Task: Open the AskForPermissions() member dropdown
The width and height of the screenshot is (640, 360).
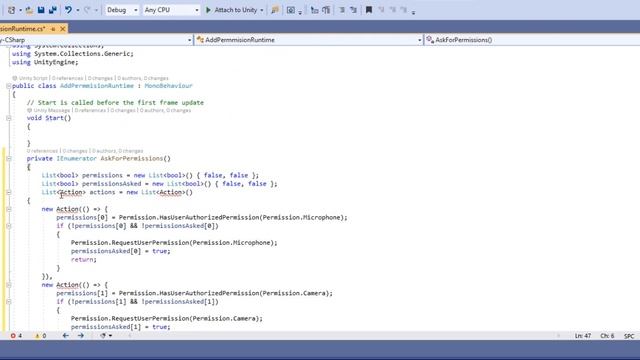Action: point(532,40)
